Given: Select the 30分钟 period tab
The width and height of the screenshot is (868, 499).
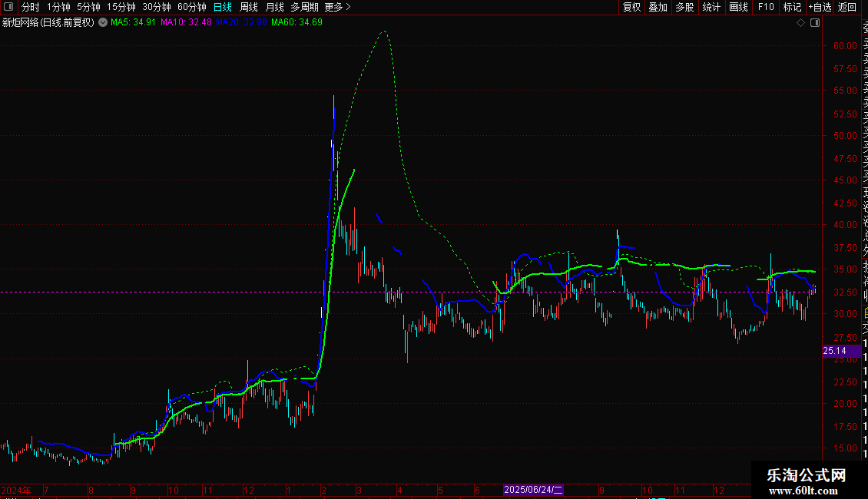Looking at the screenshot, I should pos(157,7).
